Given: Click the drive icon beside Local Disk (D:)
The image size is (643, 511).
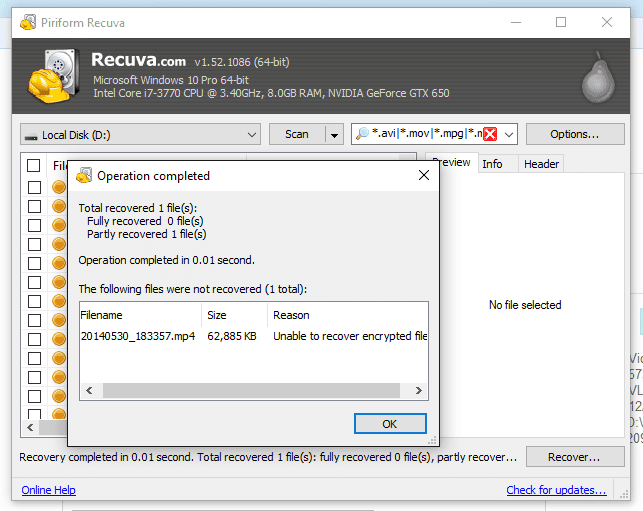Looking at the screenshot, I should pos(31,136).
